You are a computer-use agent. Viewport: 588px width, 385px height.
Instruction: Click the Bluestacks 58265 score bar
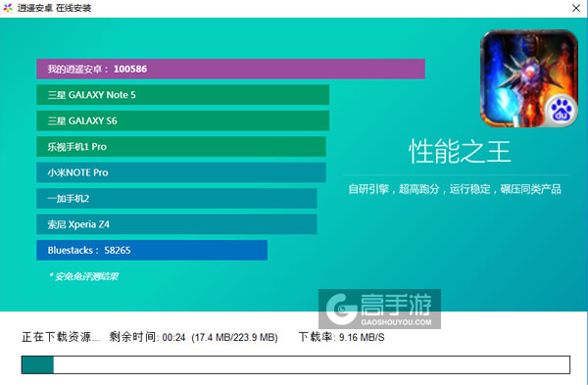click(152, 250)
